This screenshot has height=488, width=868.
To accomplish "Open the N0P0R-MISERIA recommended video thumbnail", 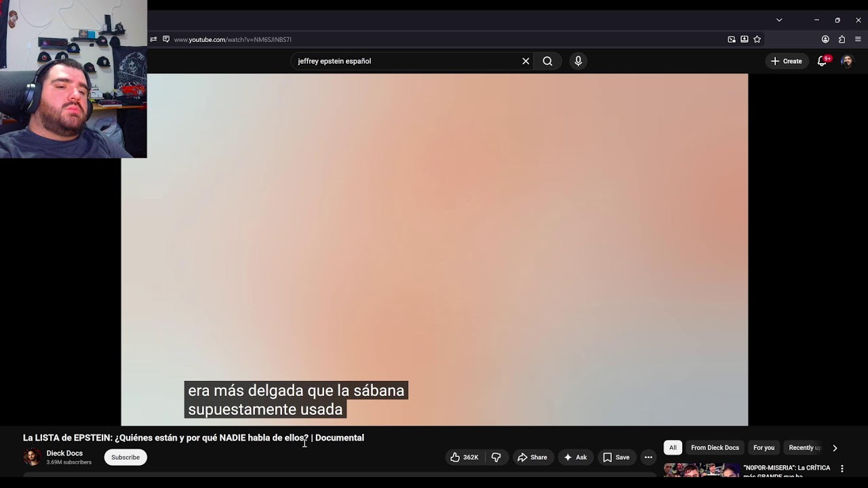I will (701, 470).
